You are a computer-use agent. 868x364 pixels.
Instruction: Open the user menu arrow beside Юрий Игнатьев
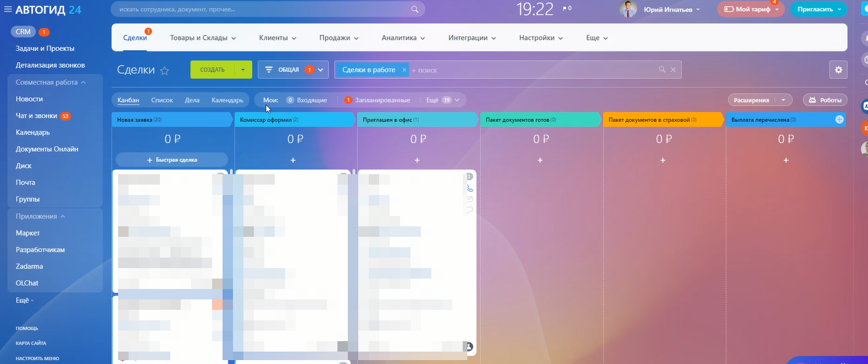point(698,10)
